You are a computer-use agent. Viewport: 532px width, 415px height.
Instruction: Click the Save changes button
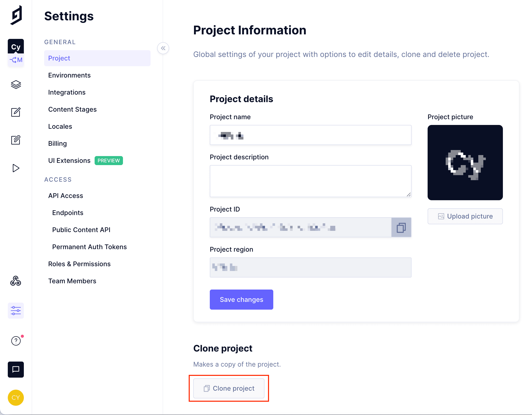pos(241,300)
